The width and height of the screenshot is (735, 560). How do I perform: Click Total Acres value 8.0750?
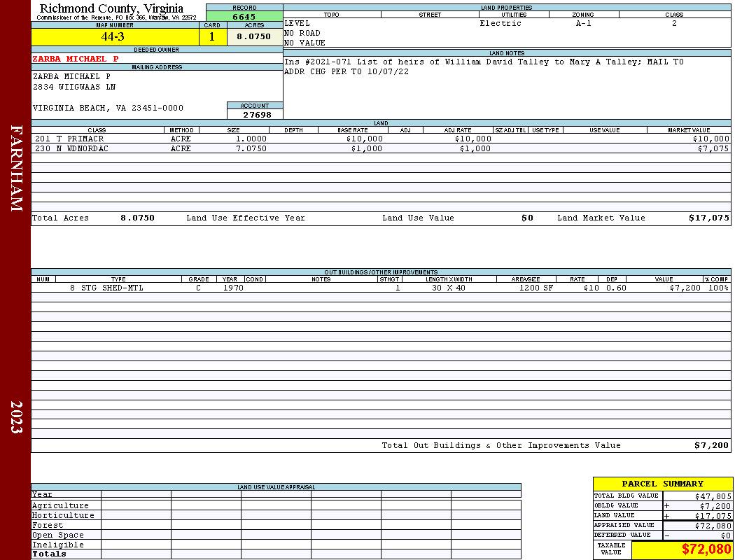pos(137,218)
